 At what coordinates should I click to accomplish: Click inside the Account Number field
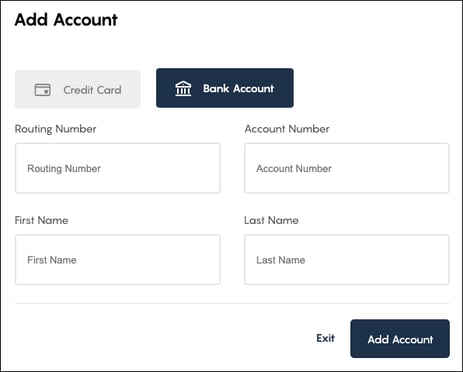(347, 168)
